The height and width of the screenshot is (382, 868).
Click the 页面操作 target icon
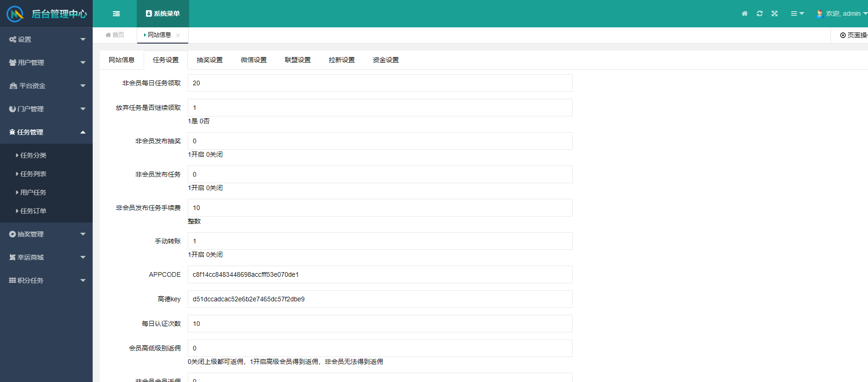click(843, 35)
